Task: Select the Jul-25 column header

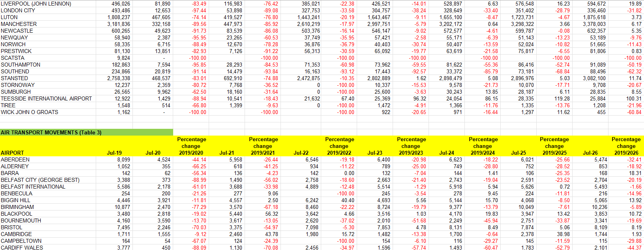Action: [x=518, y=153]
